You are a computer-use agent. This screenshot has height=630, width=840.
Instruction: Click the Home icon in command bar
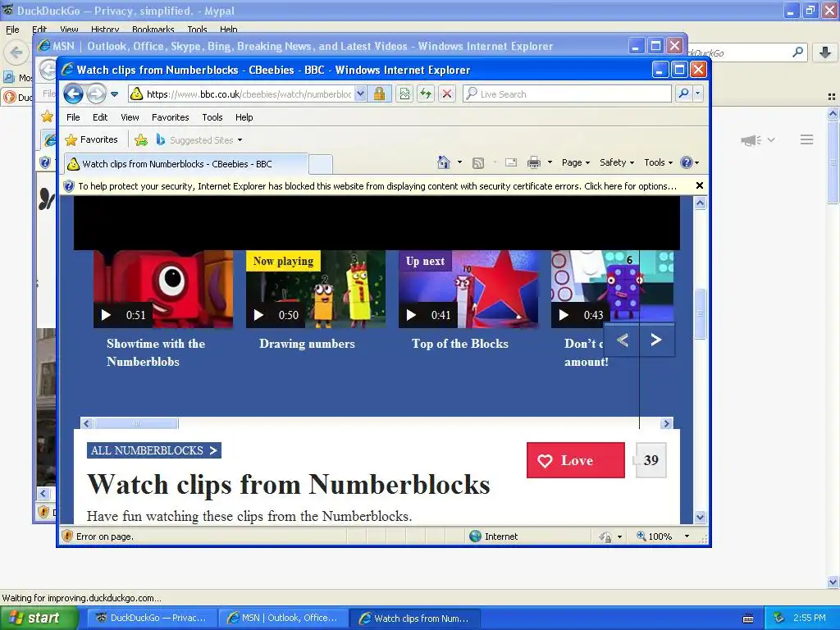tap(444, 162)
